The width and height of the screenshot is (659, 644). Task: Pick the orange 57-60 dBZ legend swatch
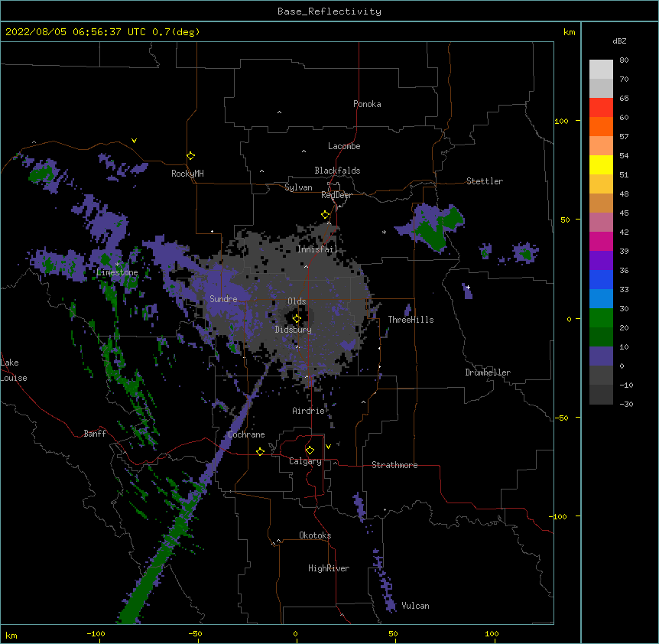coord(601,126)
